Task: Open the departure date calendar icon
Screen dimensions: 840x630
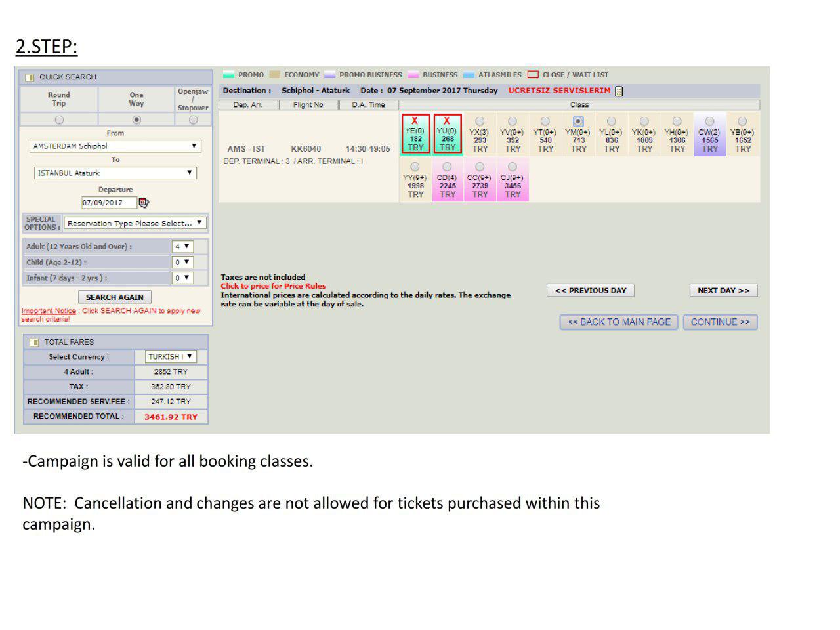Action: pos(144,203)
